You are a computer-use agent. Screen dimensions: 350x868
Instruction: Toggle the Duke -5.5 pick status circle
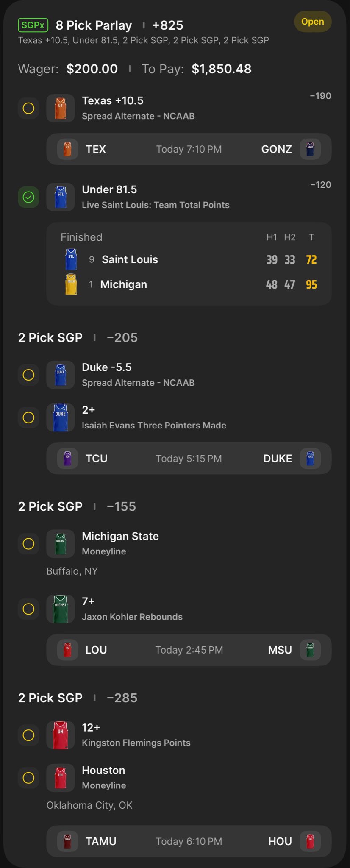point(28,375)
